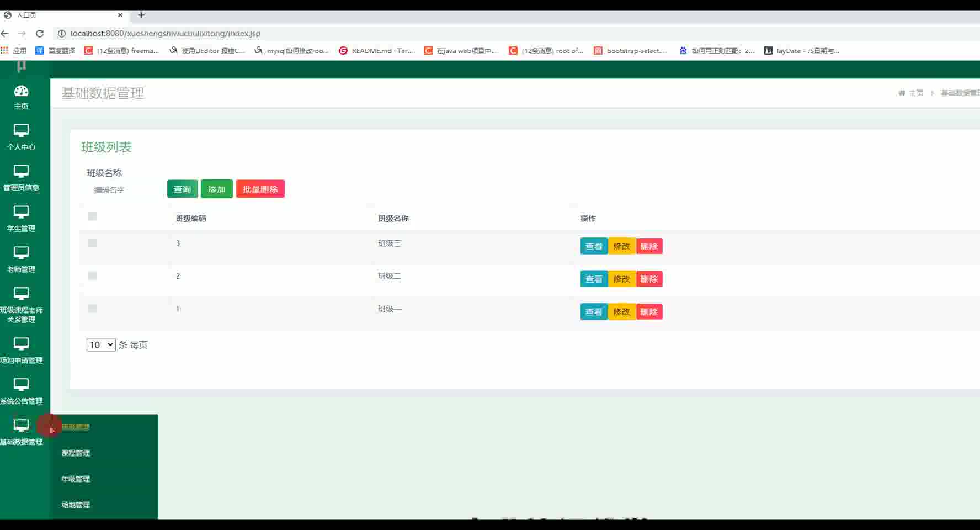Click the 基础数据管理 page heading
The image size is (980, 530).
click(103, 93)
